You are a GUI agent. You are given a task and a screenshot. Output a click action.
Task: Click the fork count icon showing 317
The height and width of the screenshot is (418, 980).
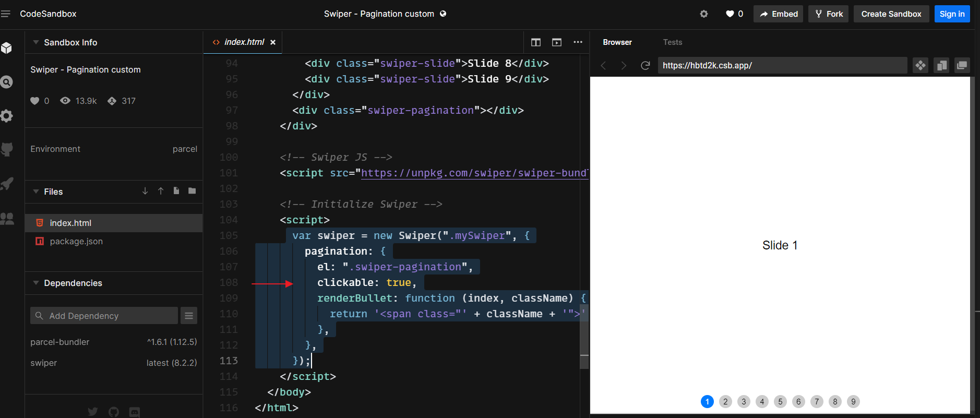pos(112,101)
